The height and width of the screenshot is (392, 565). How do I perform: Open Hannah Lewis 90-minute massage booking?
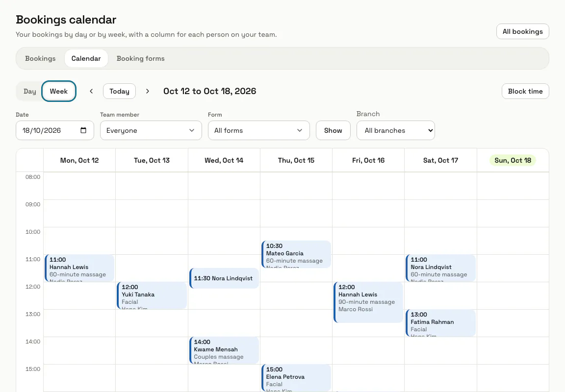(368, 302)
